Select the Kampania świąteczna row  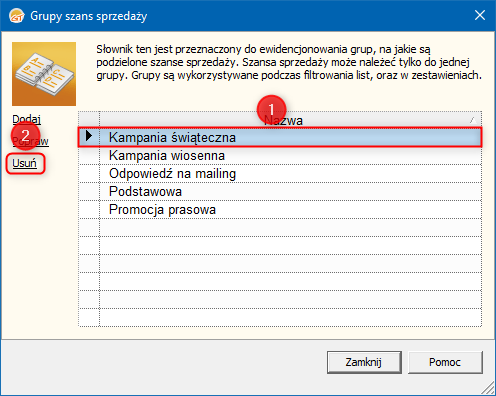coord(280,137)
